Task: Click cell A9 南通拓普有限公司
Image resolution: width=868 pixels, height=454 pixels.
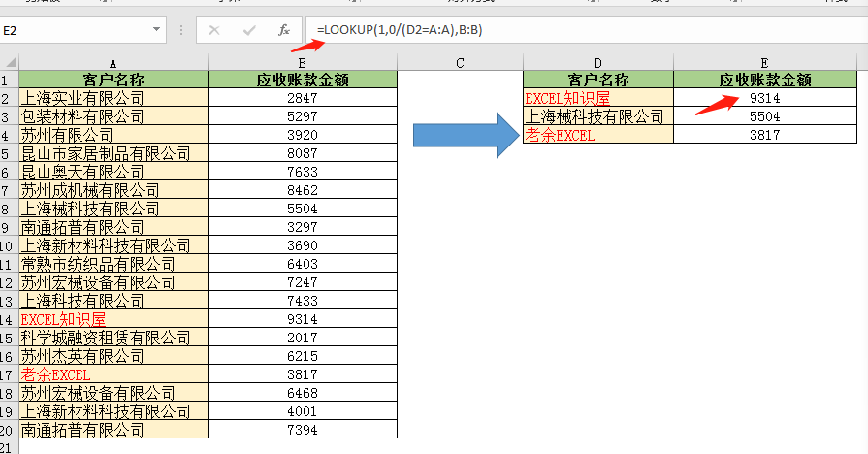Action: click(x=113, y=227)
